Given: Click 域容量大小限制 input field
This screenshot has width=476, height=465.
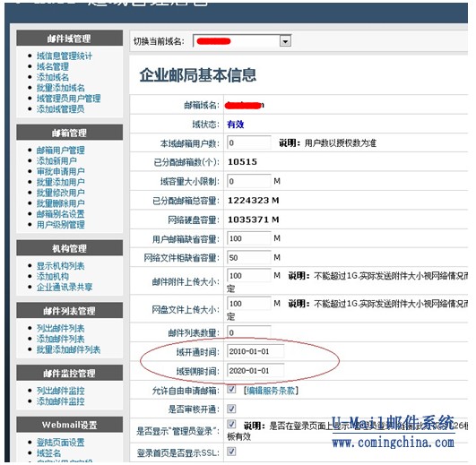Looking at the screenshot, I should pos(248,181).
